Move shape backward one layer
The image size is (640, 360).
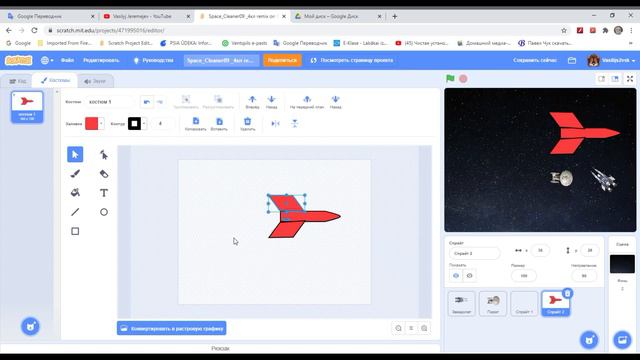(271, 102)
